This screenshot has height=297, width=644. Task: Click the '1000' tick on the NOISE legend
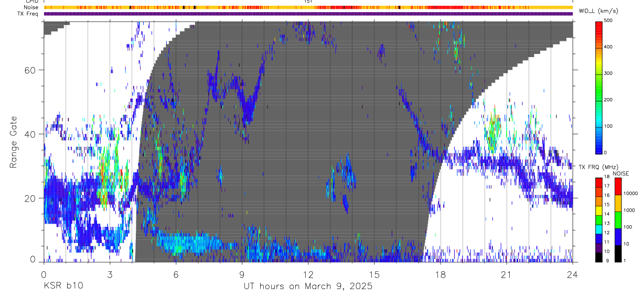629,210
